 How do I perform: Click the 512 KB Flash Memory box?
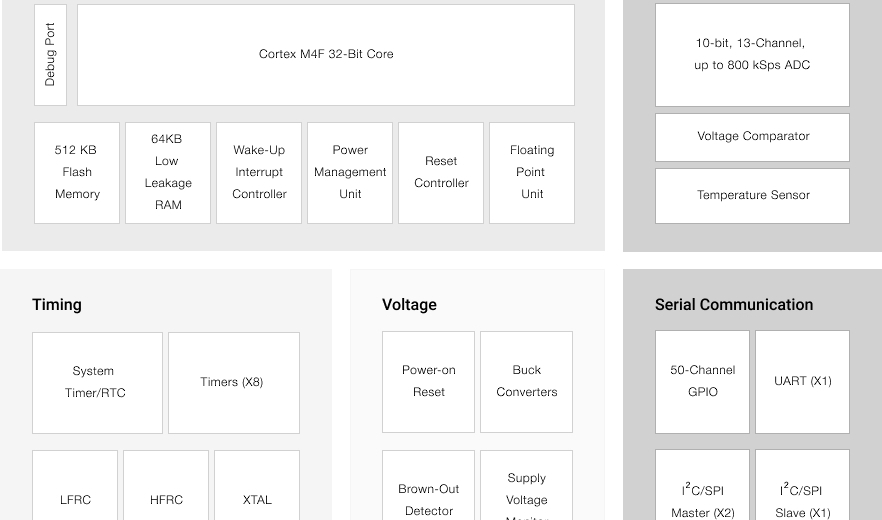[77, 172]
